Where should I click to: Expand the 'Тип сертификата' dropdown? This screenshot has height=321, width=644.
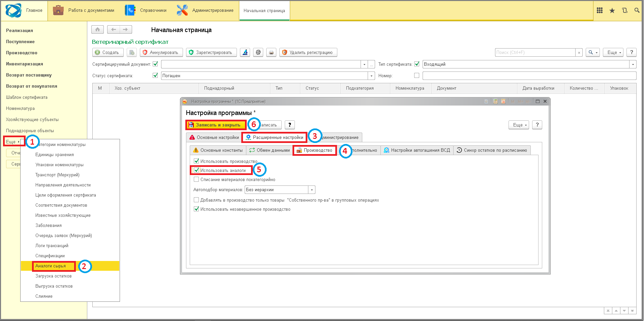coord(633,64)
